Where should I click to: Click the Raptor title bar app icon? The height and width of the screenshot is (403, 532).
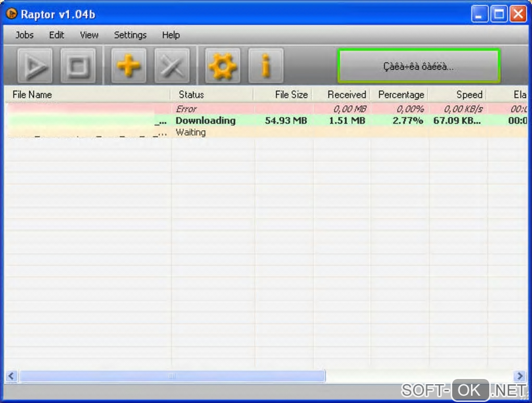click(x=11, y=14)
